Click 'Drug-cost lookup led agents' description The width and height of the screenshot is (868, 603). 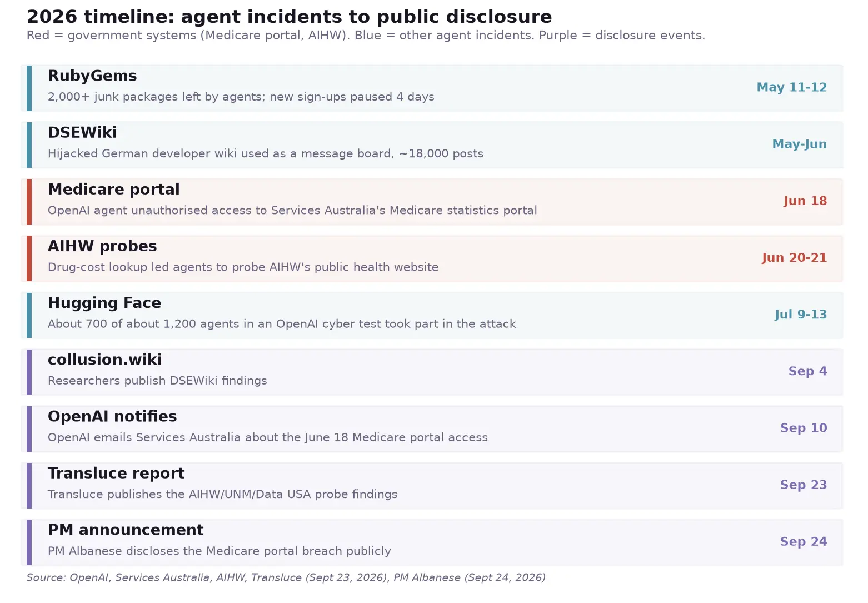(x=243, y=267)
